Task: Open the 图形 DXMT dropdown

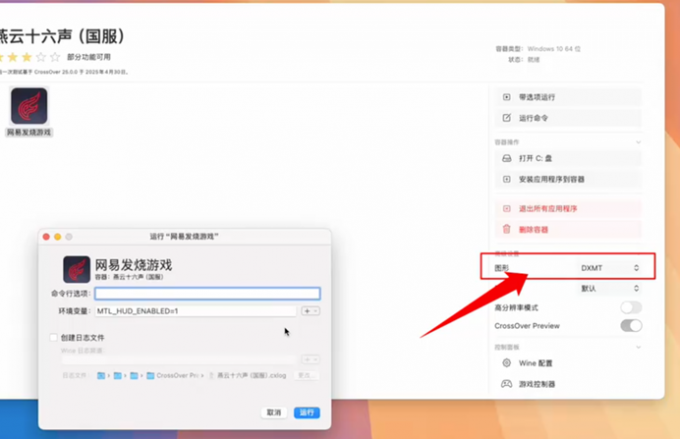Action: pos(609,268)
